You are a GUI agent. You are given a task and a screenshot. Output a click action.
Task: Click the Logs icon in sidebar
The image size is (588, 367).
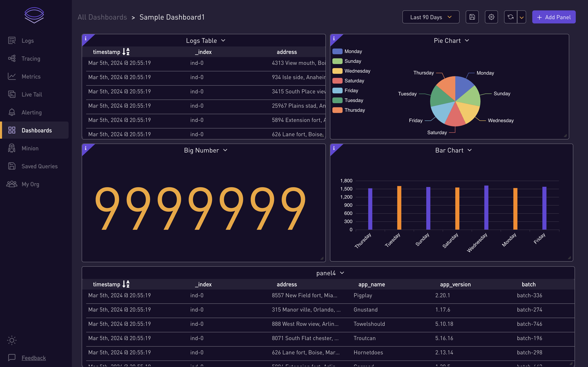pyautogui.click(x=12, y=40)
